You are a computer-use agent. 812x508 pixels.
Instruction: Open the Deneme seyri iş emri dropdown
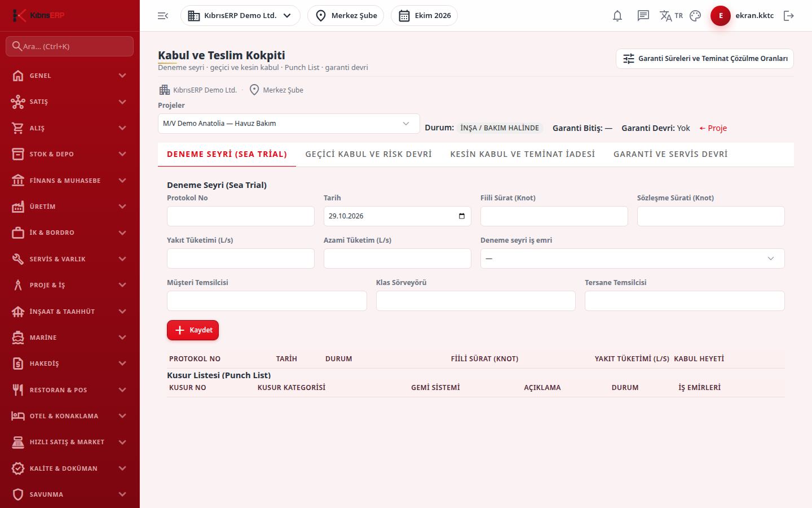(x=632, y=259)
